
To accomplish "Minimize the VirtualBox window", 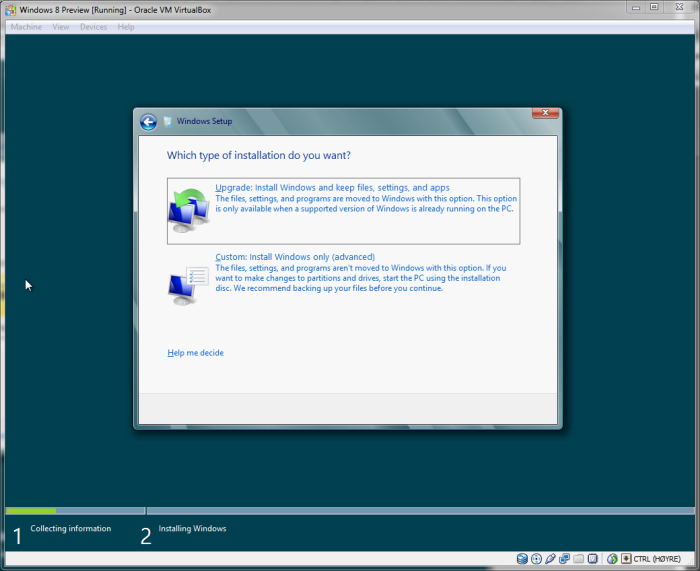I will point(636,8).
